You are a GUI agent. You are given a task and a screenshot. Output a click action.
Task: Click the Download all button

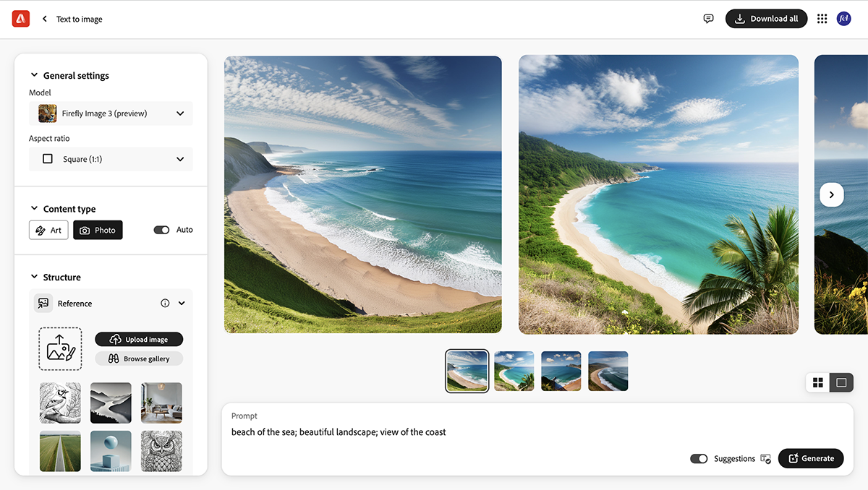click(x=766, y=18)
